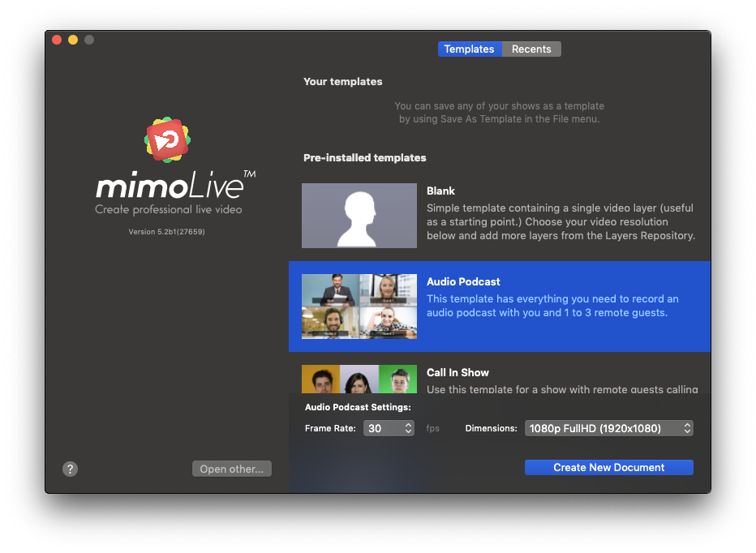Image resolution: width=756 pixels, height=553 pixels.
Task: Click the Blank template title
Action: click(x=440, y=191)
